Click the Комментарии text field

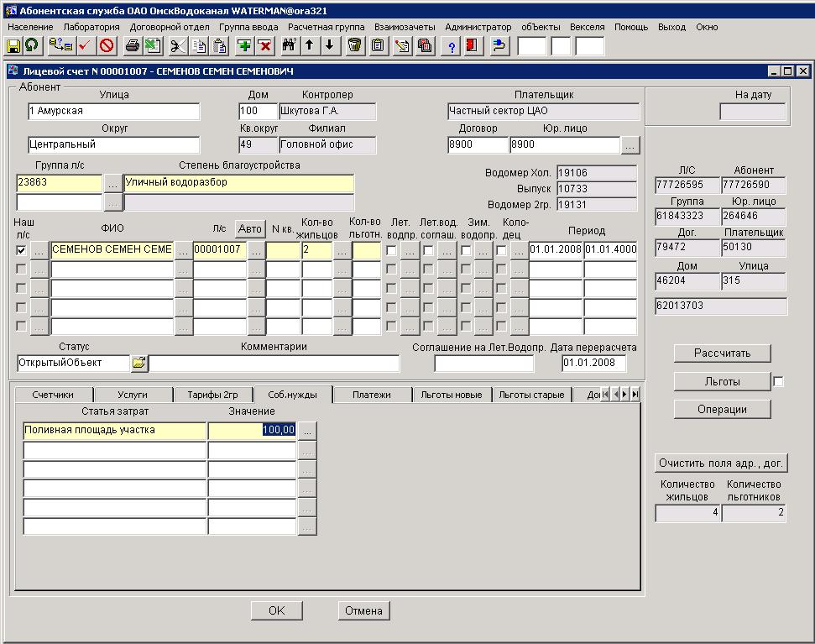(x=274, y=364)
